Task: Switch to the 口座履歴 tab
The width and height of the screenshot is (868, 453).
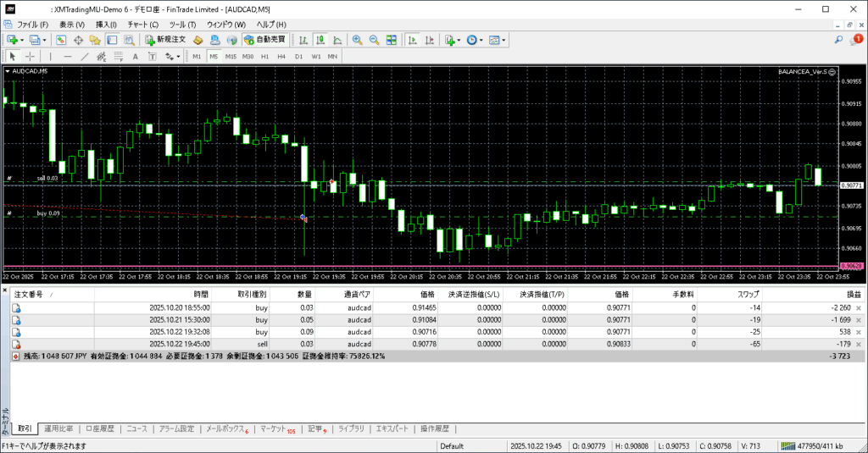Action: [x=101, y=428]
